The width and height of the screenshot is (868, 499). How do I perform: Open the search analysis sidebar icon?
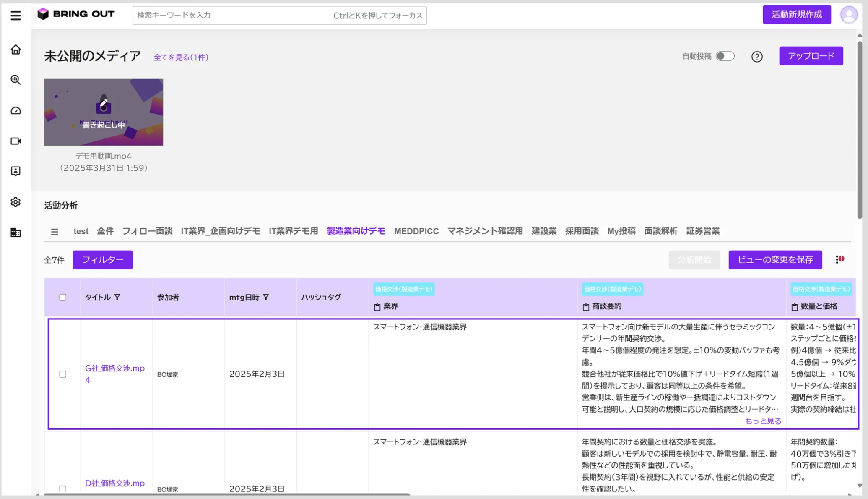pos(16,80)
